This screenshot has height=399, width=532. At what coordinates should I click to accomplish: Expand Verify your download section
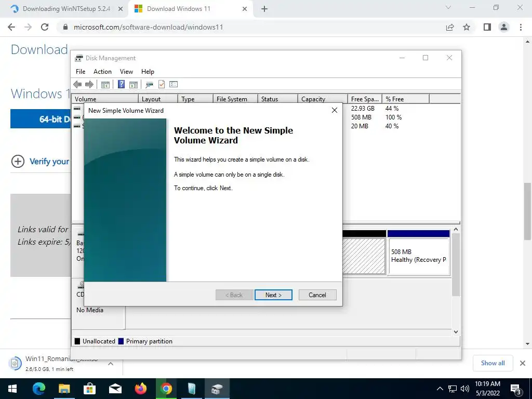(41, 162)
